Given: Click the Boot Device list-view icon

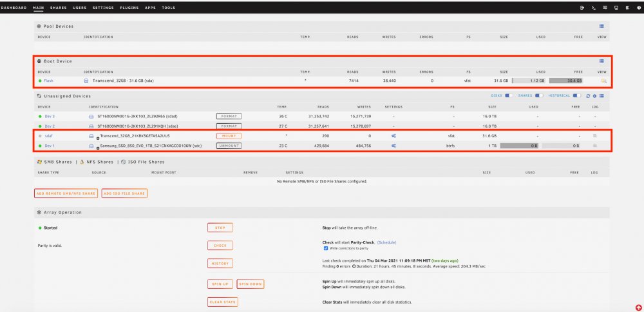Looking at the screenshot, I should [601, 61].
